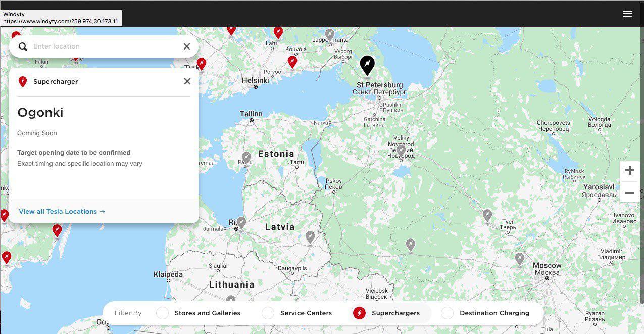Click the gray pin near Lappeenranta
This screenshot has height=334, width=644.
pyautogui.click(x=330, y=35)
